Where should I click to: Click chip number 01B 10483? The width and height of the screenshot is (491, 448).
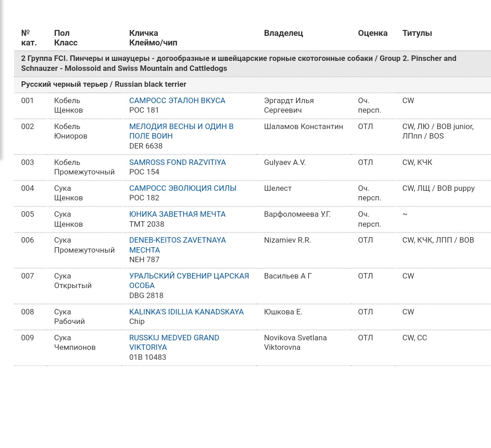coord(147,357)
